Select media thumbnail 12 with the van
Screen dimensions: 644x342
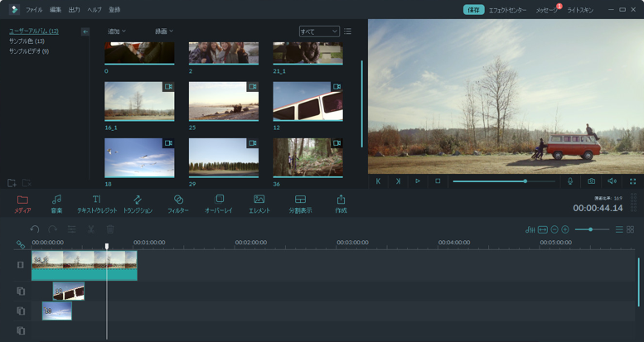coord(307,101)
